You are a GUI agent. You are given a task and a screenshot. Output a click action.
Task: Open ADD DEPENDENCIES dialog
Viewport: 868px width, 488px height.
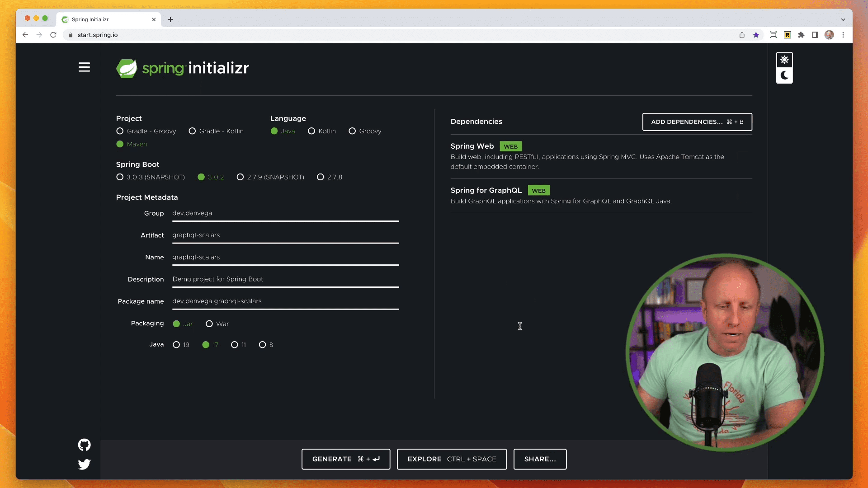(697, 122)
